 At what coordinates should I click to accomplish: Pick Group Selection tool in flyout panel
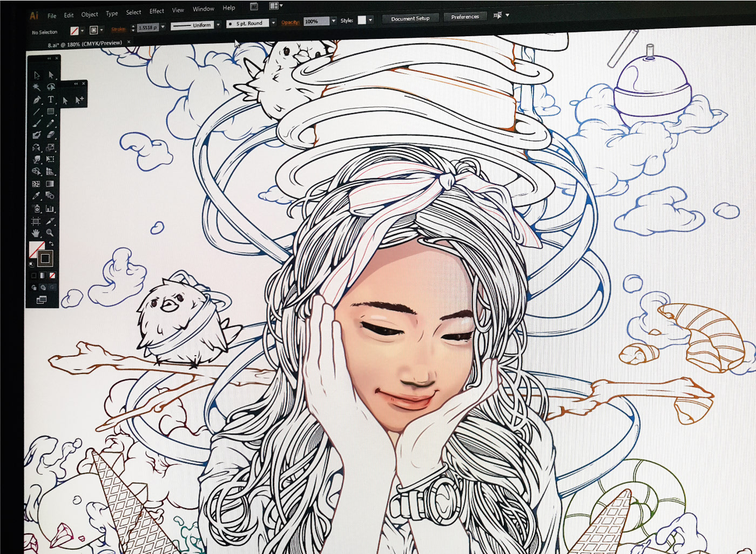(x=79, y=100)
